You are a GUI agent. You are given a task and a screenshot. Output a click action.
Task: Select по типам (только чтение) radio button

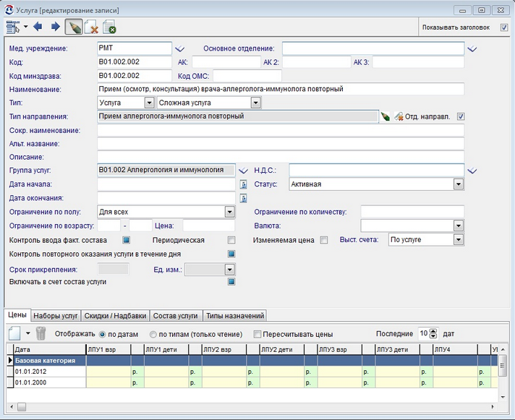tap(153, 335)
